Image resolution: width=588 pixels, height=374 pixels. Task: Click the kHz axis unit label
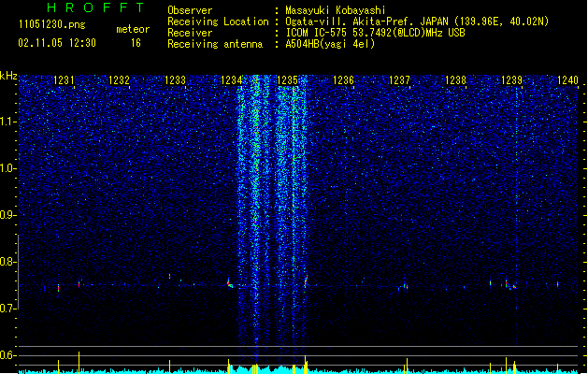point(8,76)
